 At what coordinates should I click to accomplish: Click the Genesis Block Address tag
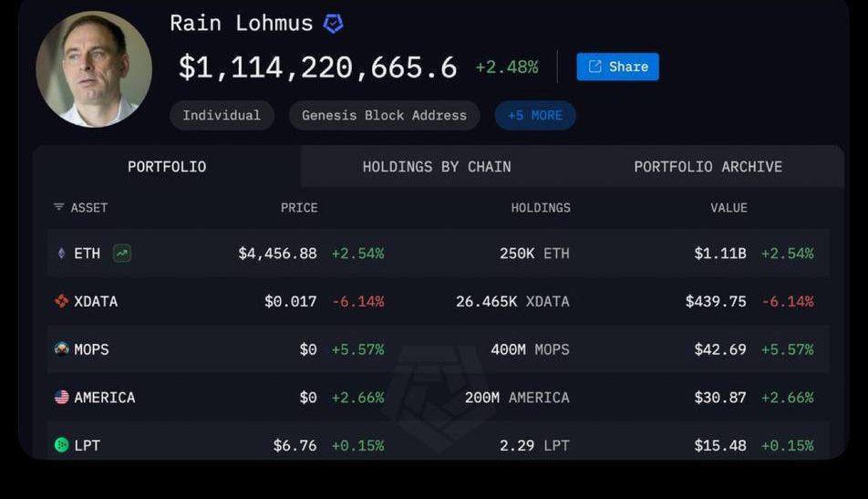pyautogui.click(x=384, y=115)
